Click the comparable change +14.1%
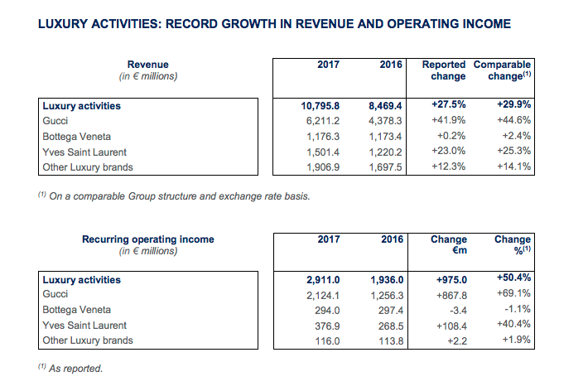Screen dimensions: 588x391 click(x=513, y=167)
